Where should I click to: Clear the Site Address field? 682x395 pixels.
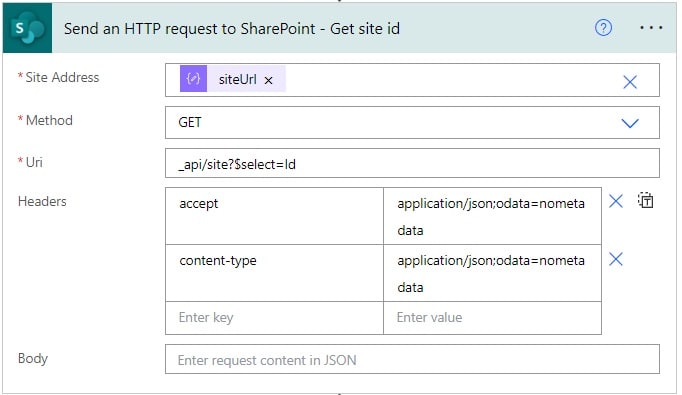(x=629, y=82)
